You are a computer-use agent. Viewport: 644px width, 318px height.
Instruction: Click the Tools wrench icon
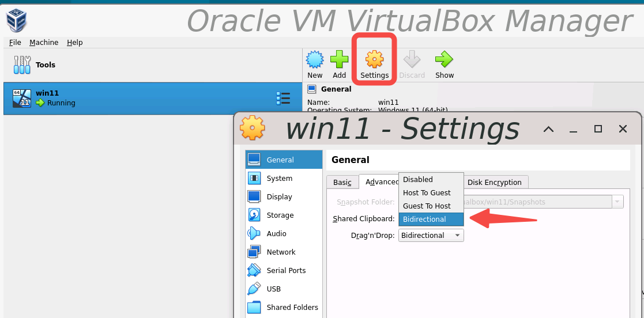(22, 65)
